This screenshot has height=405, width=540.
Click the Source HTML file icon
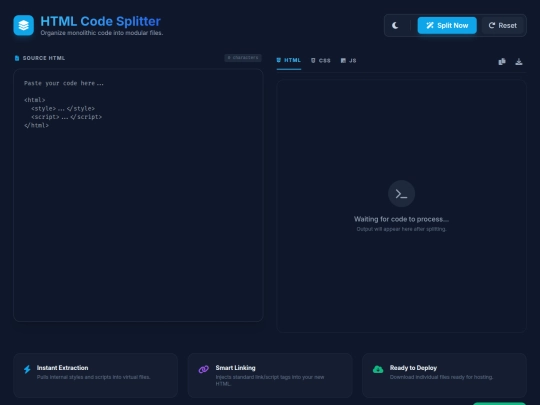(x=17, y=58)
